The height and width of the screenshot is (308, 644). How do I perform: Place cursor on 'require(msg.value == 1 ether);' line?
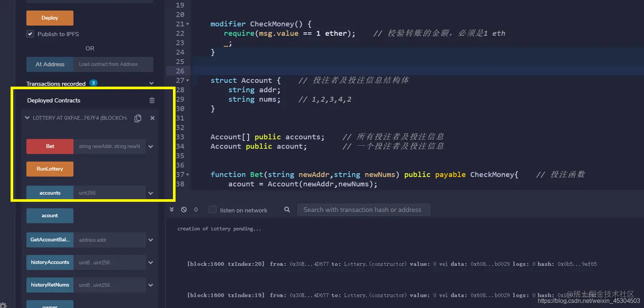[290, 33]
